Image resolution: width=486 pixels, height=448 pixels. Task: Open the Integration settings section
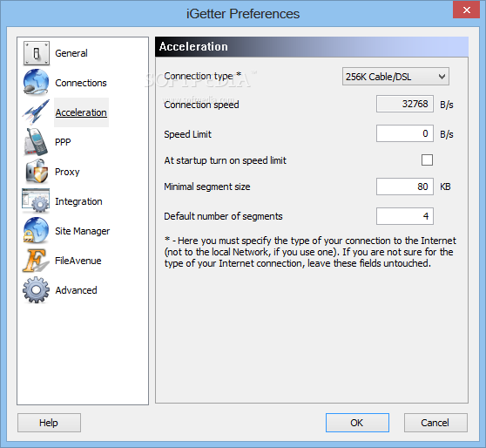tap(78, 201)
